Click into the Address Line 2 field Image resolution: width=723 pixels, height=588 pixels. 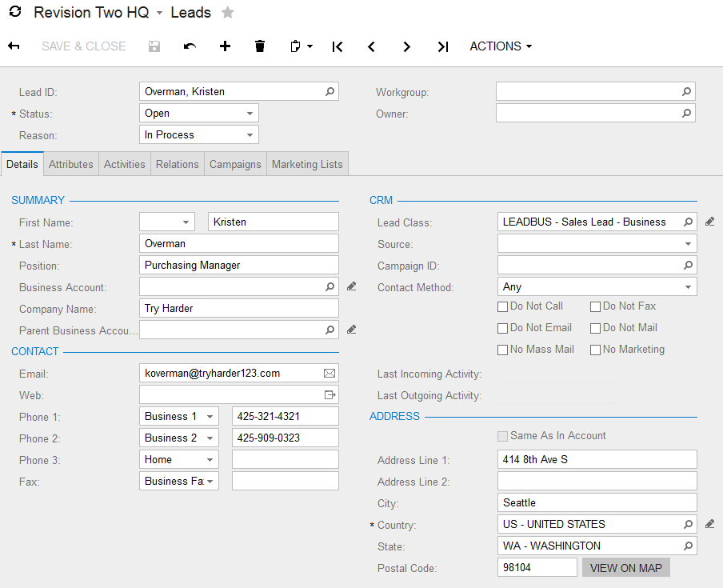(597, 481)
